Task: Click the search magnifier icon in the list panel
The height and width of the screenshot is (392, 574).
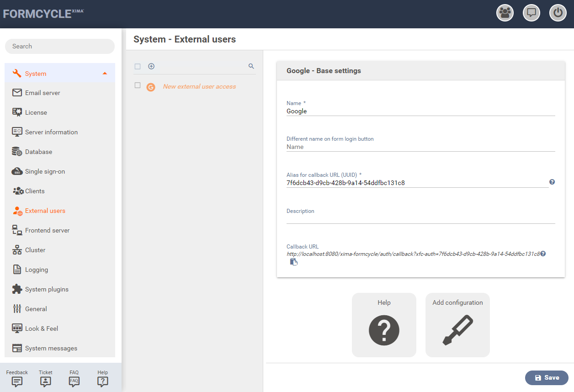Action: (251, 66)
